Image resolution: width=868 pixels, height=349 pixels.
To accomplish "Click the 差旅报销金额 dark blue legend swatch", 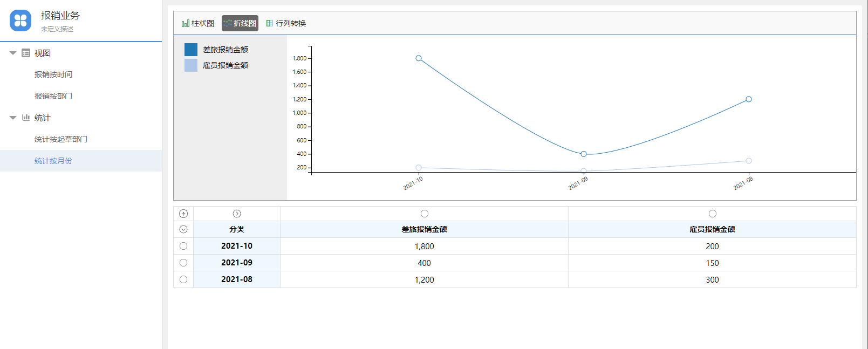I will coord(191,50).
